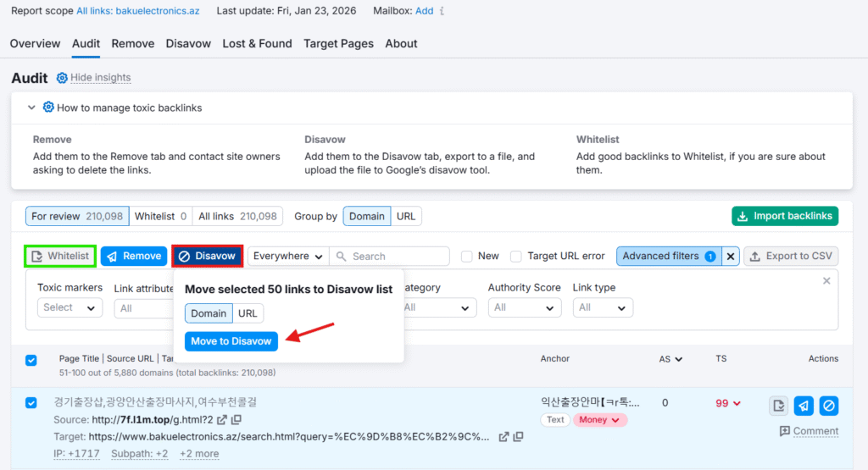Click the whitelist action icon in row
This screenshot has width=868, height=470.
tap(778, 406)
